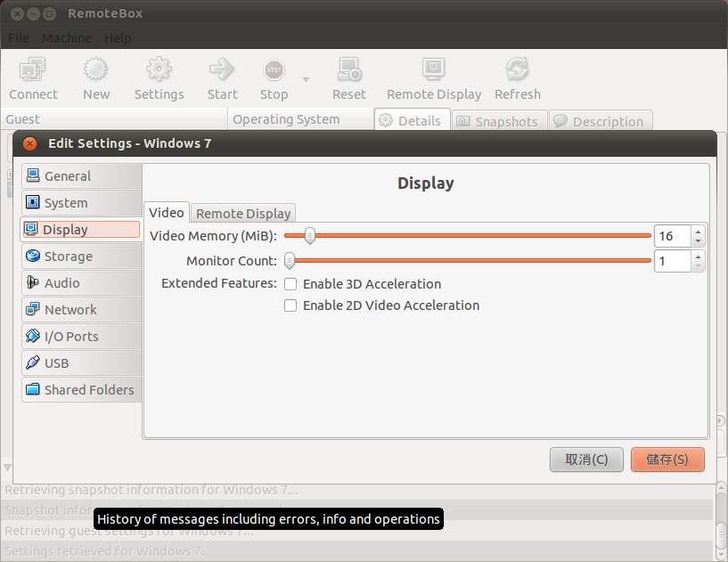
Task: Select the Storage settings category
Action: click(82, 257)
